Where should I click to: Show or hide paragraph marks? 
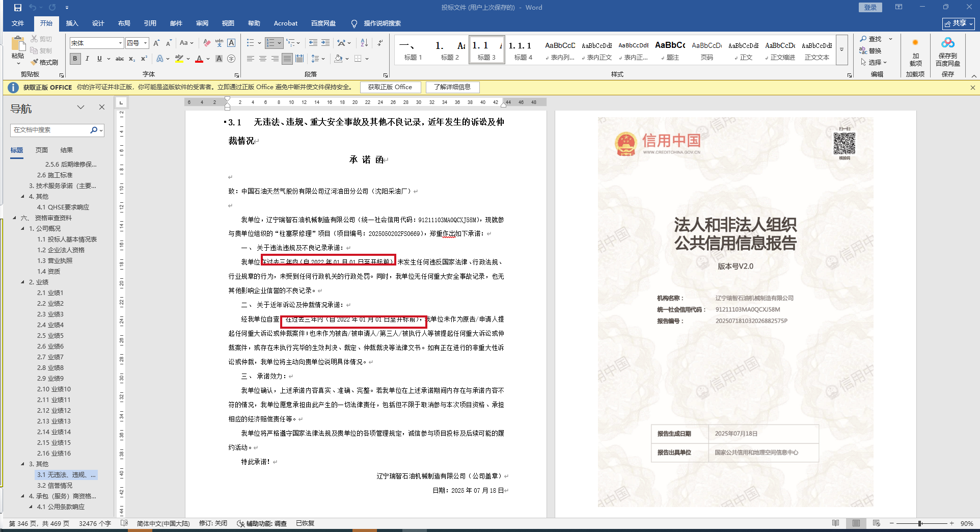point(380,43)
